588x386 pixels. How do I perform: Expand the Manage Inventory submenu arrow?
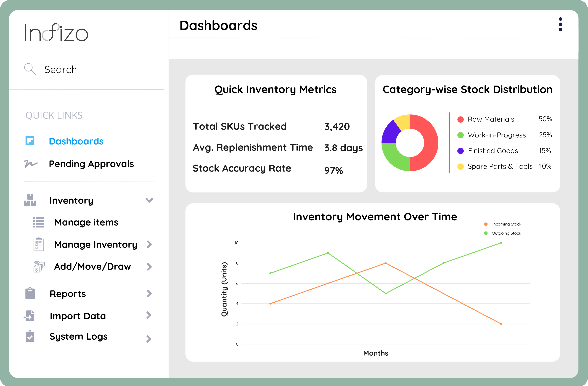149,244
